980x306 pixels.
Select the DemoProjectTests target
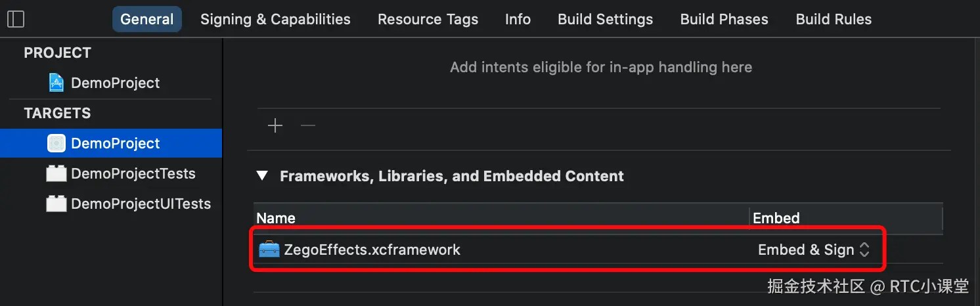tap(133, 173)
